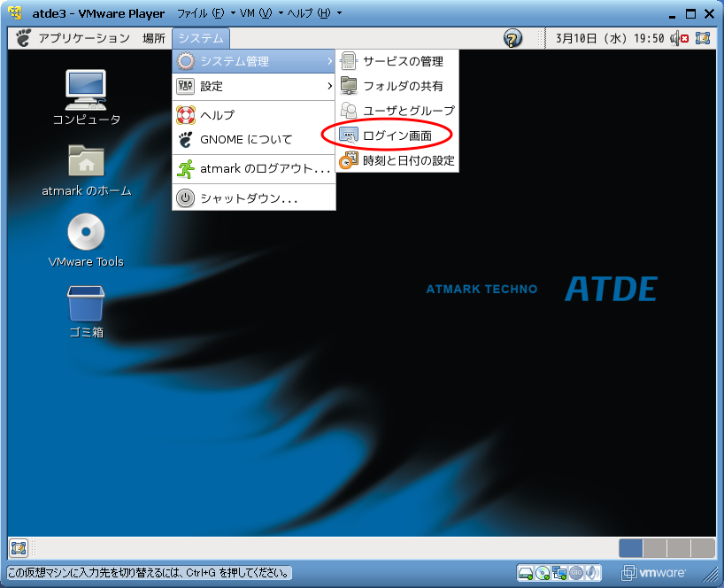Select GNOME について
The image size is (724, 588).
(x=253, y=139)
